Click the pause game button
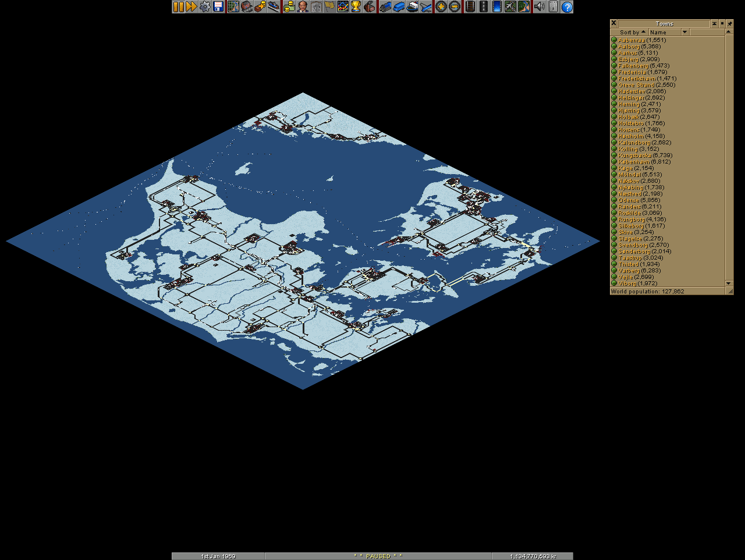 tap(178, 7)
